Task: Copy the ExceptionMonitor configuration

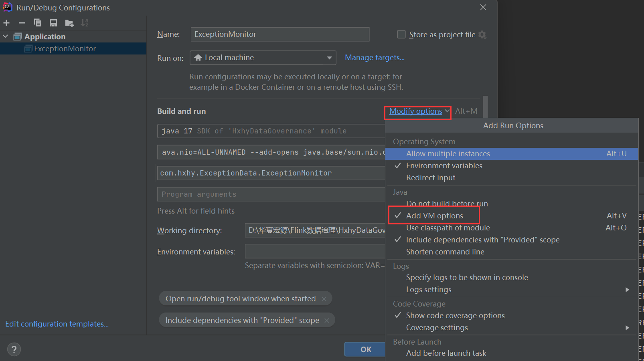Action: point(38,23)
